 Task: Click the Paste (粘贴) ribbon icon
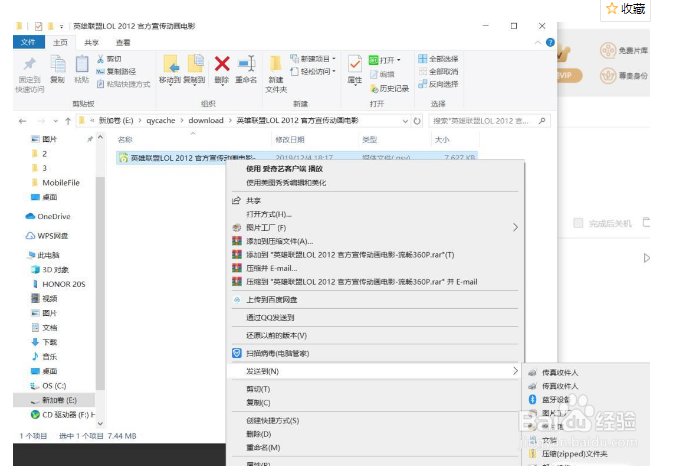click(81, 69)
